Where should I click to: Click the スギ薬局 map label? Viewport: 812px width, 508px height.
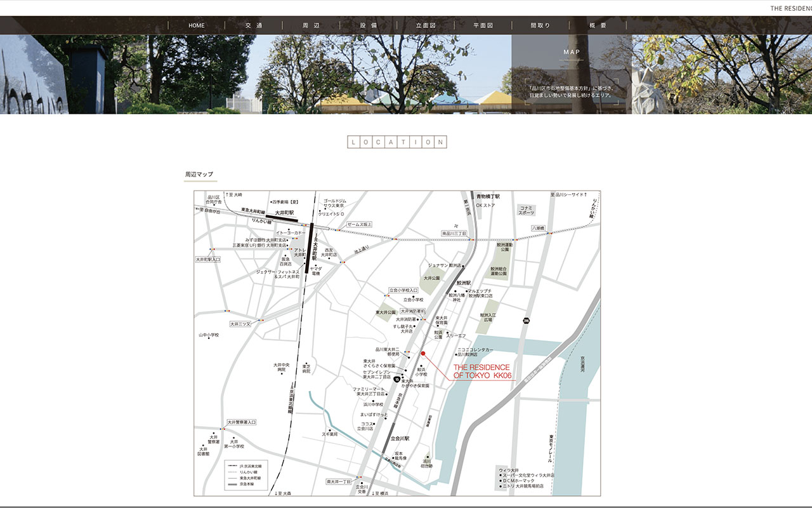(x=330, y=434)
